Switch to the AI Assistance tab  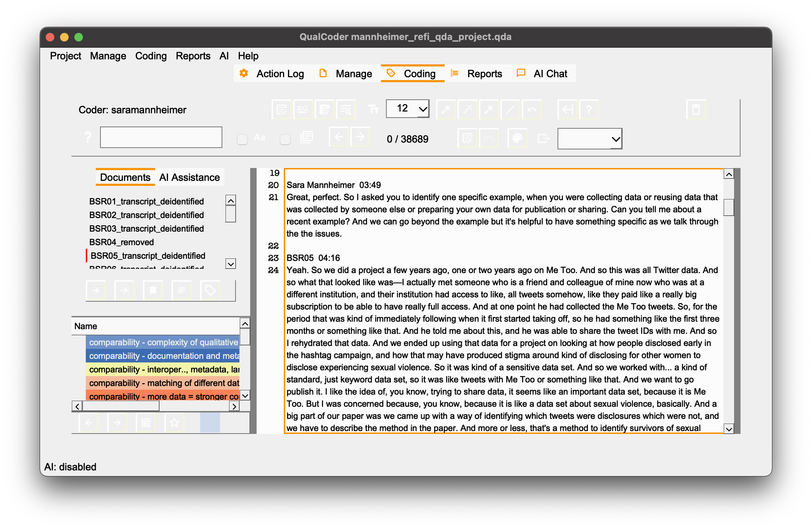point(189,177)
